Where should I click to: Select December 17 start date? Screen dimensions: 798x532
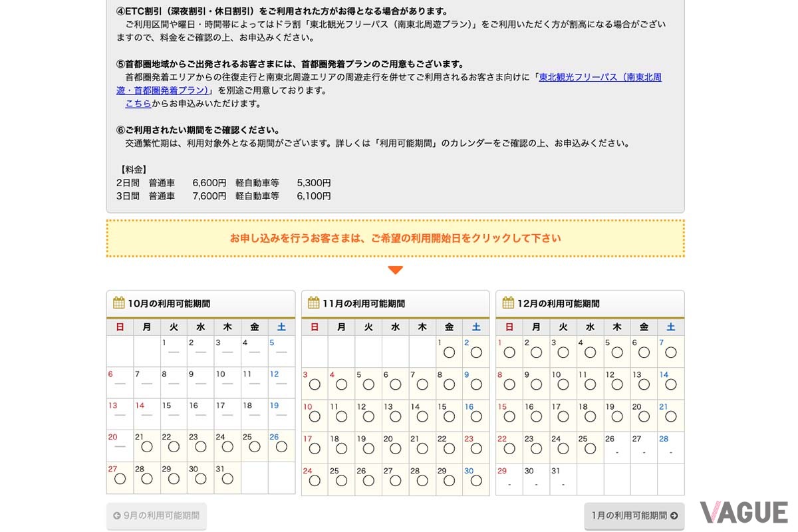click(x=563, y=416)
